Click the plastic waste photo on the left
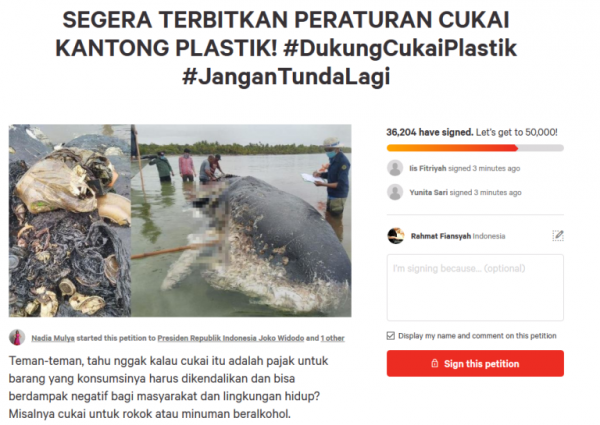This screenshot has width=600, height=425. pos(70,221)
